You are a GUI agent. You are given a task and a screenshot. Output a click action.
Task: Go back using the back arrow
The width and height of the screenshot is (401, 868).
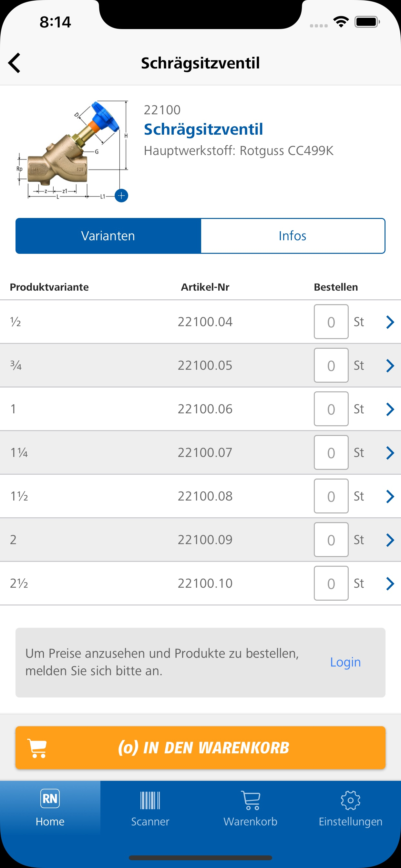[15, 63]
